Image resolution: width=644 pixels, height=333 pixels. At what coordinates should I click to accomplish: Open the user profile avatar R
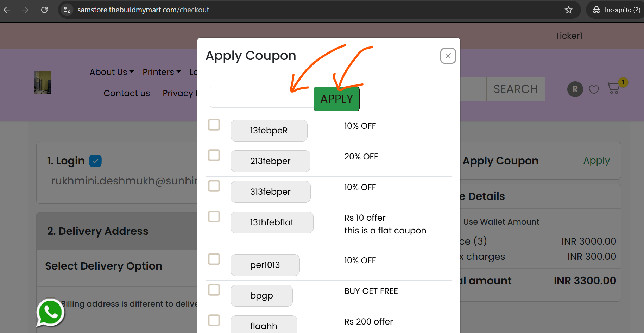tap(575, 89)
